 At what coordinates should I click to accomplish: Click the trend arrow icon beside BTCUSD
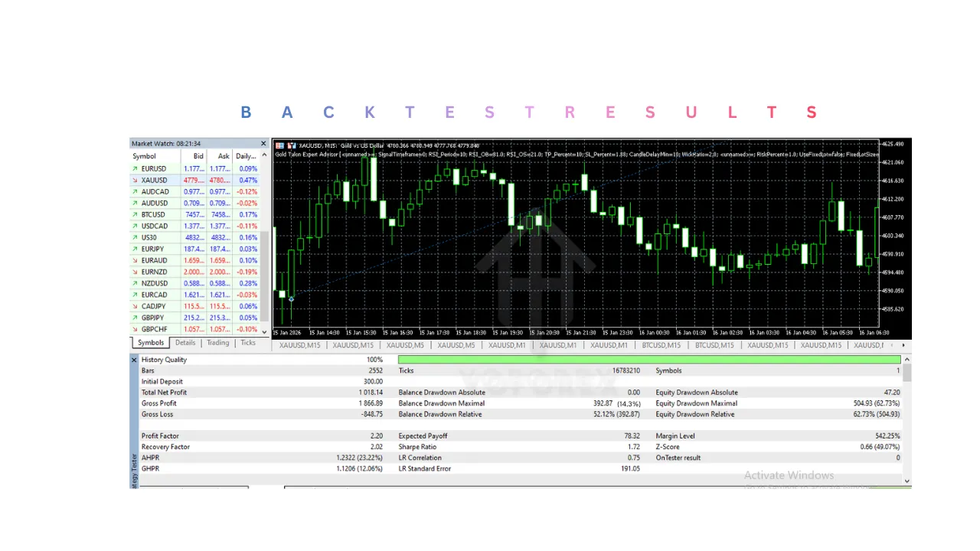click(x=136, y=214)
